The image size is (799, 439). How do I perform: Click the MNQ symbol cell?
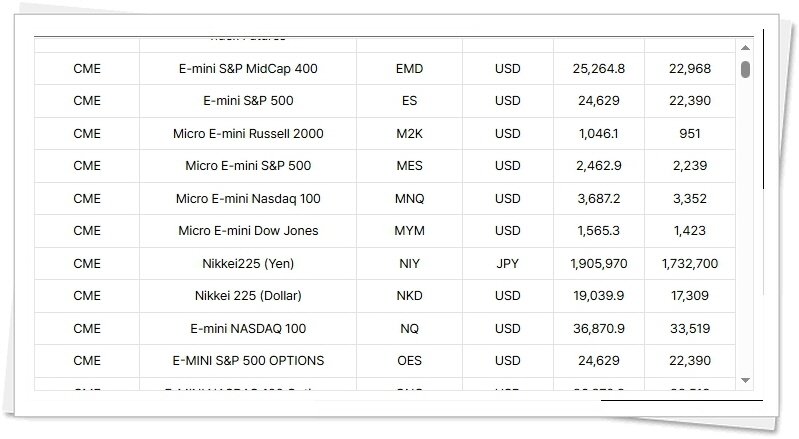point(409,199)
